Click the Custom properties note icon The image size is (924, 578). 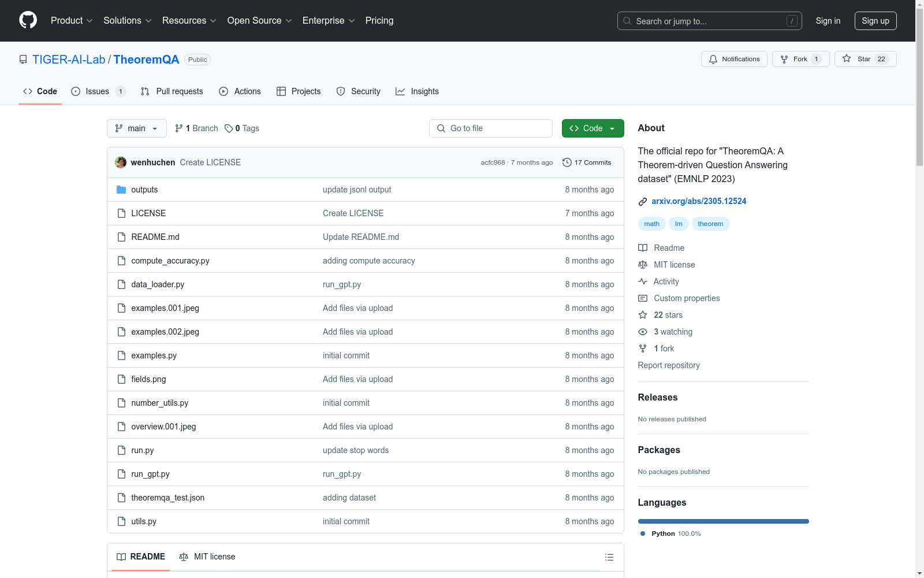643,298
